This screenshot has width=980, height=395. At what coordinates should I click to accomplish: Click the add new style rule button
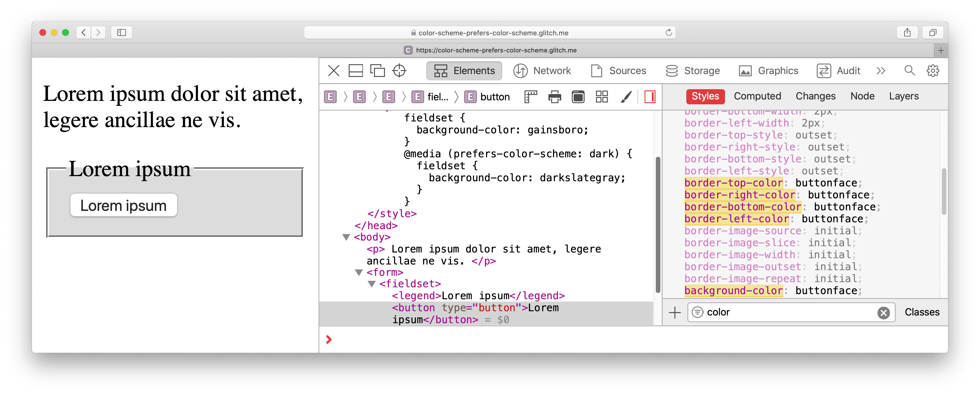[676, 312]
